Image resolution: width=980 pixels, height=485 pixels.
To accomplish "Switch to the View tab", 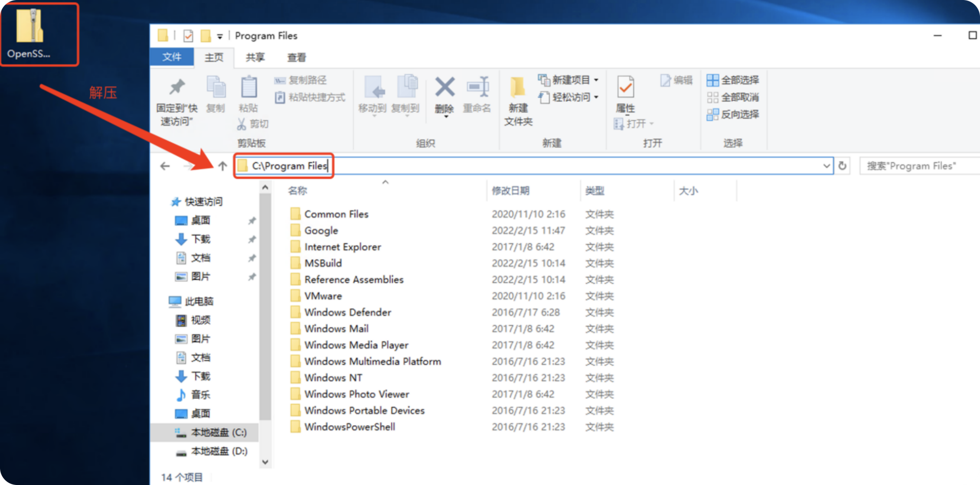I will pyautogui.click(x=297, y=57).
